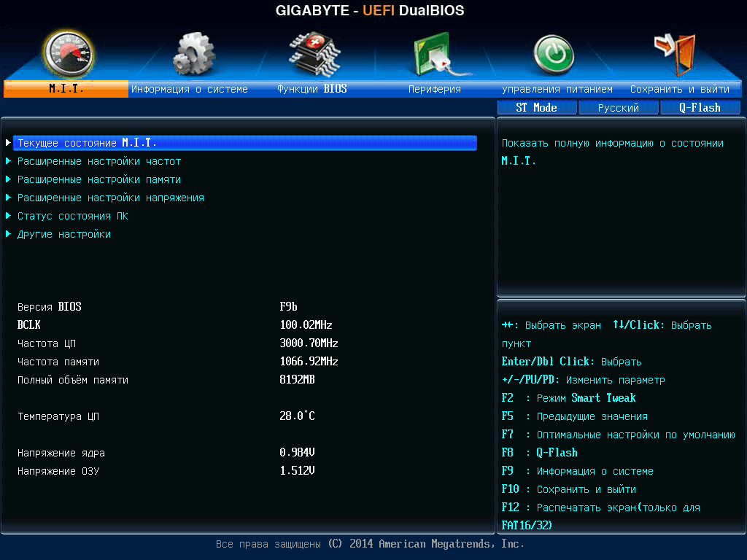This screenshot has height=560, width=747.
Task: Click the Power Management green power icon
Action: coord(554,55)
